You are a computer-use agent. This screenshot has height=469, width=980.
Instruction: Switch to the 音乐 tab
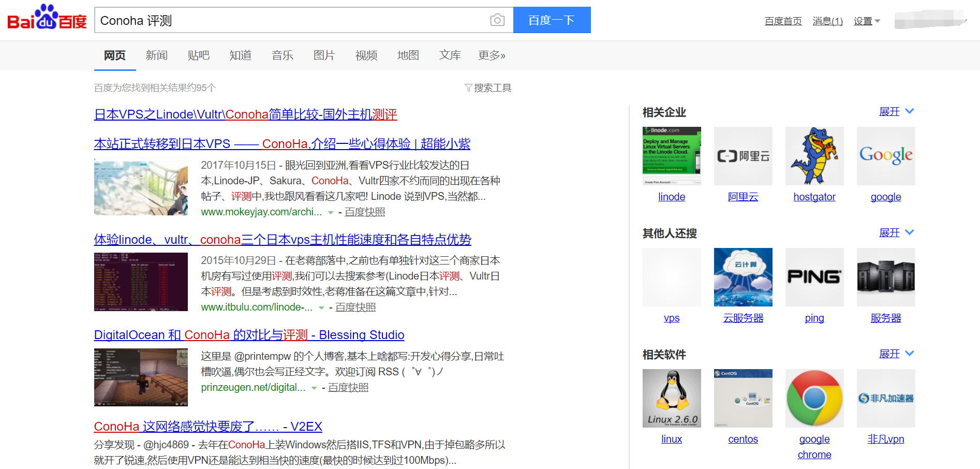coord(283,55)
